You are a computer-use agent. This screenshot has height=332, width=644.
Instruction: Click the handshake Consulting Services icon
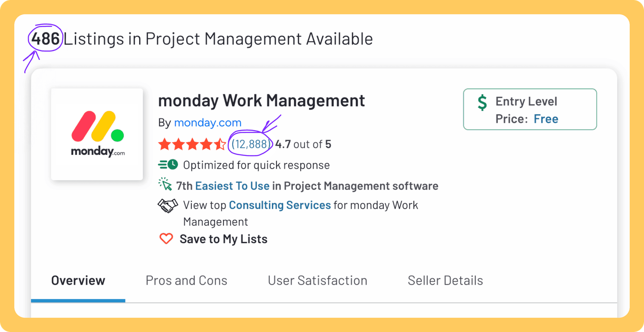(168, 206)
